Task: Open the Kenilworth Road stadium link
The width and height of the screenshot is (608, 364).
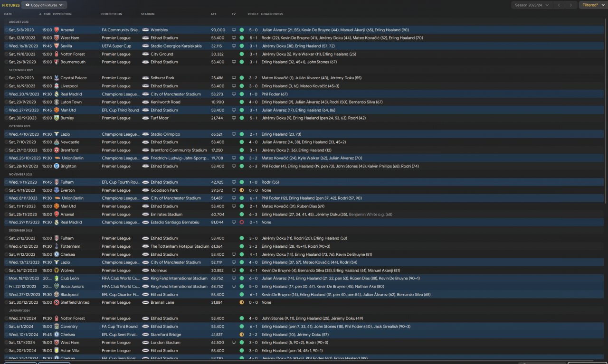Action: (x=165, y=102)
